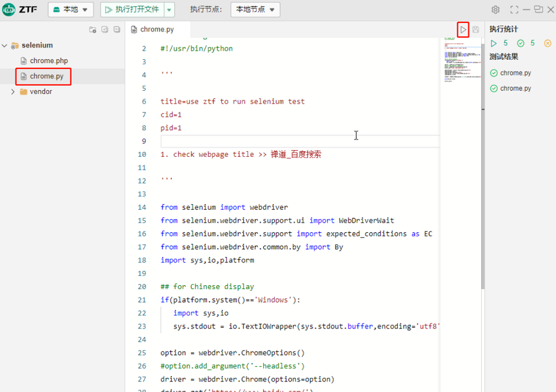Screen dimensions: 556x392
Task: Click the collapse-all icon above file tree
Action: 116,30
